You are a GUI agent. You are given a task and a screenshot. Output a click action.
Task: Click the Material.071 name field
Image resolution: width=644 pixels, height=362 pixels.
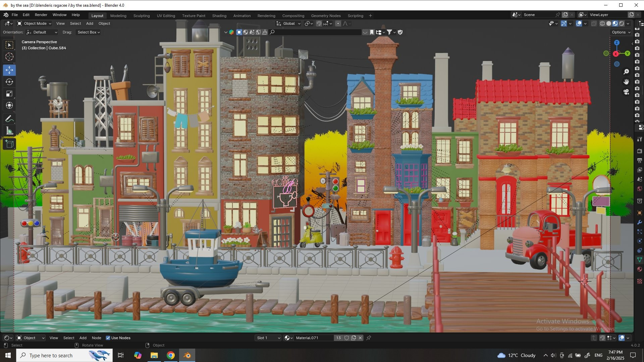point(314,338)
